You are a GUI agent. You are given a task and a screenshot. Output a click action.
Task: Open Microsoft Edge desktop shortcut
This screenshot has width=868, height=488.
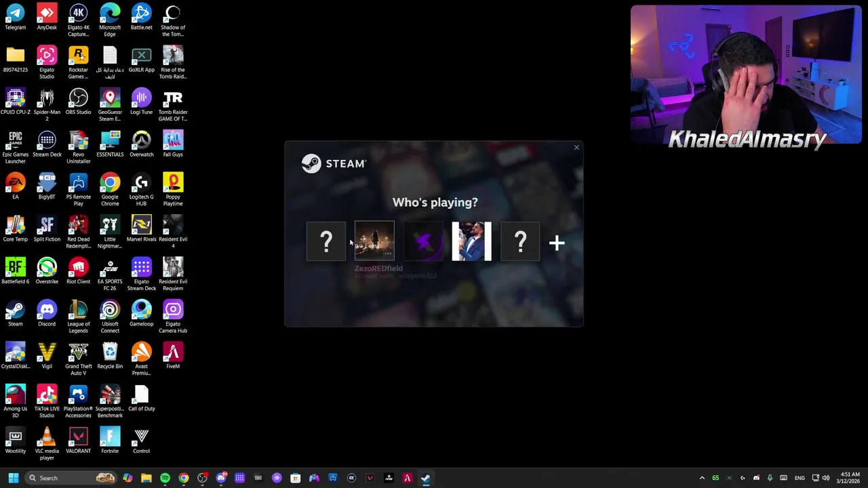pyautogui.click(x=110, y=20)
